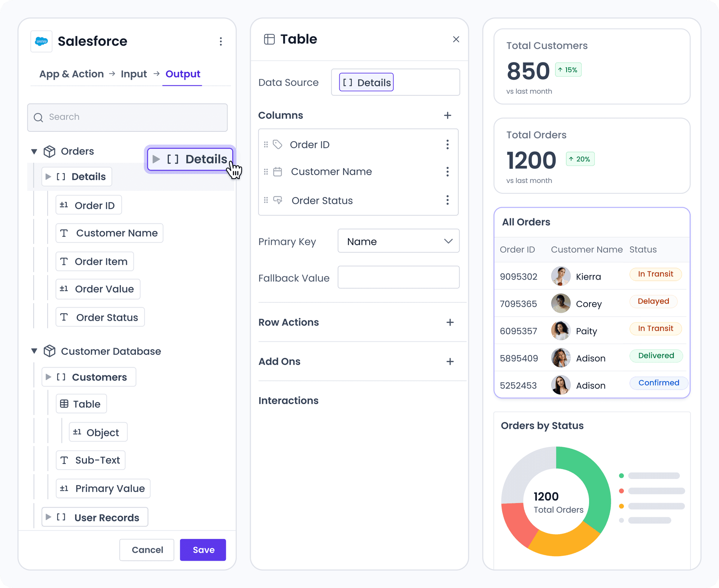Image resolution: width=719 pixels, height=588 pixels.
Task: Click the Table icon under Customers
Action: (64, 403)
